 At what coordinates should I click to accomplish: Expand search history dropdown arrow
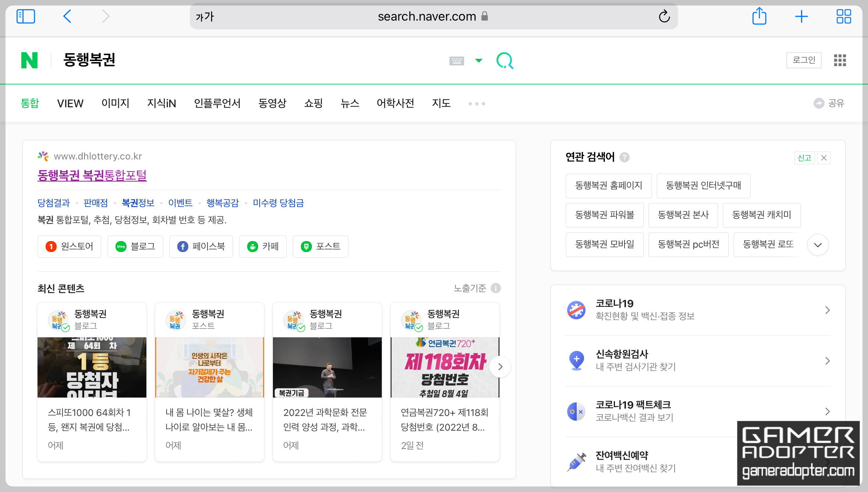click(479, 61)
